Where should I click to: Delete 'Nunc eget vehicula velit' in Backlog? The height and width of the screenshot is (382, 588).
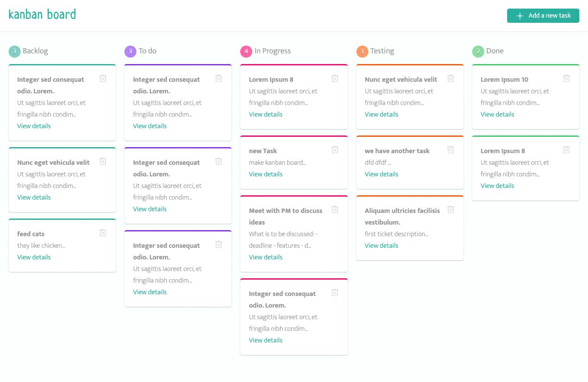pos(103,161)
